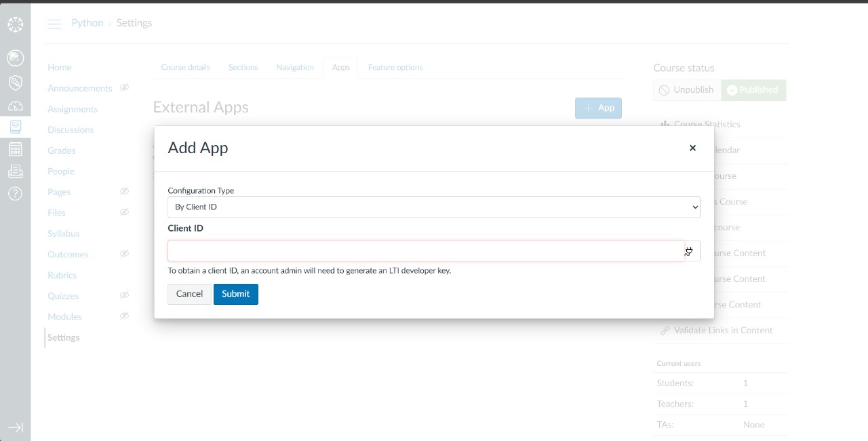Click the hidden-eye icon beside Outcomes
The image size is (868, 441).
coord(124,254)
